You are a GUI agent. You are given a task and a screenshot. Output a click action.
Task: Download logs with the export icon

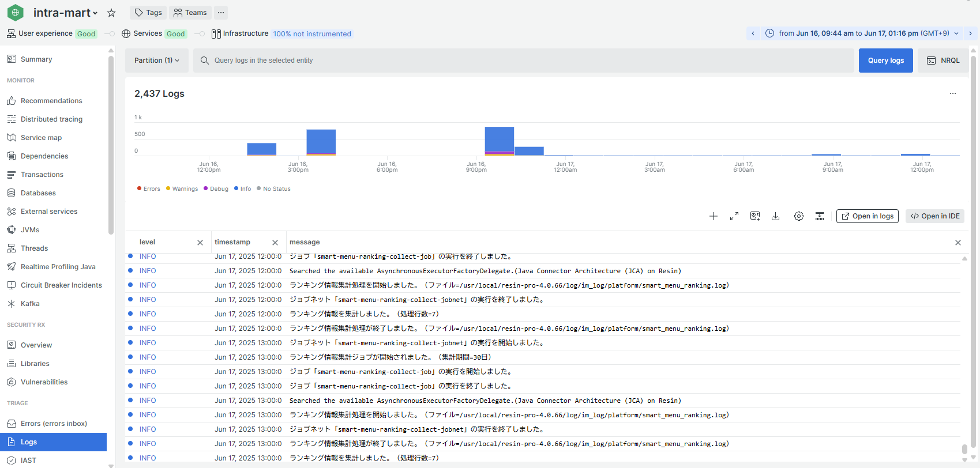coord(776,216)
